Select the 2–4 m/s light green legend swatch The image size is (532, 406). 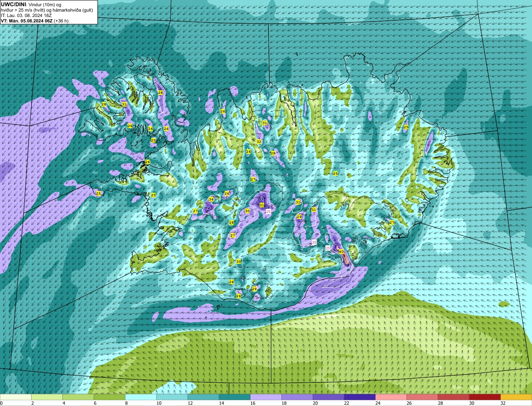tap(47, 397)
